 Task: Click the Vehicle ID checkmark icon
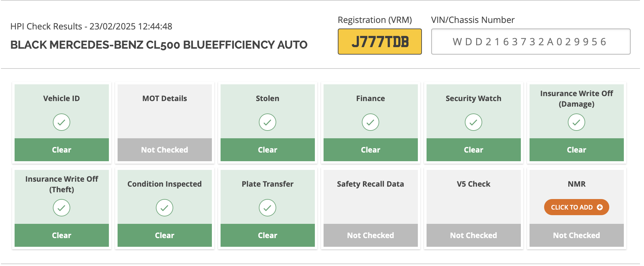[61, 122]
